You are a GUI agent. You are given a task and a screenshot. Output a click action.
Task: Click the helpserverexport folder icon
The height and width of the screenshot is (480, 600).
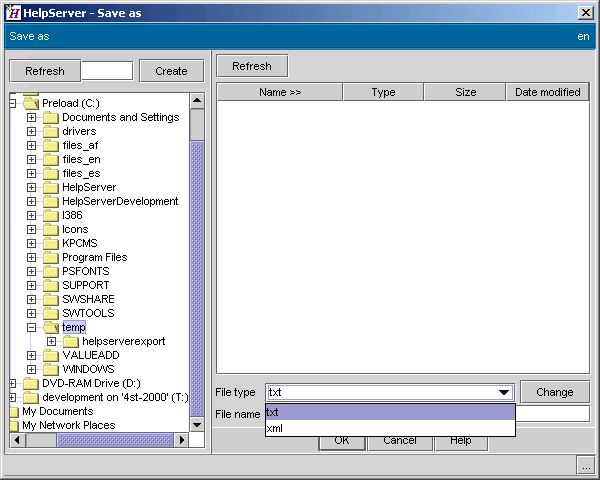coord(71,341)
